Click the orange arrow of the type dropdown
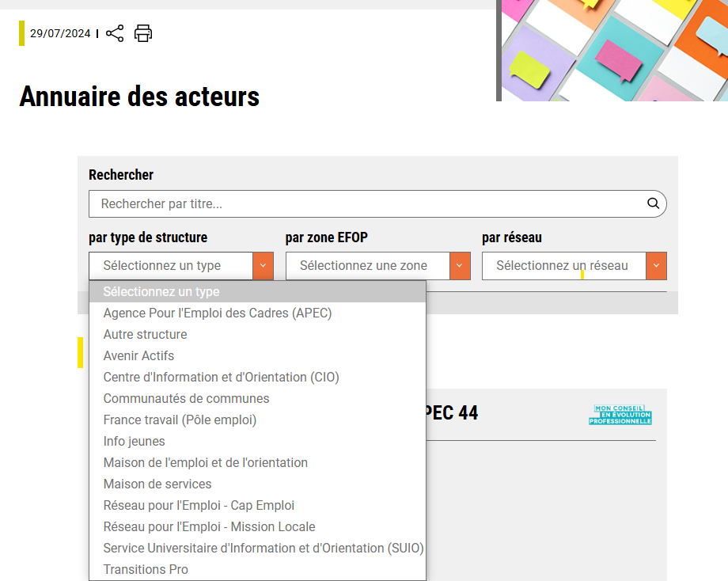Image resolution: width=728 pixels, height=581 pixels. [264, 266]
